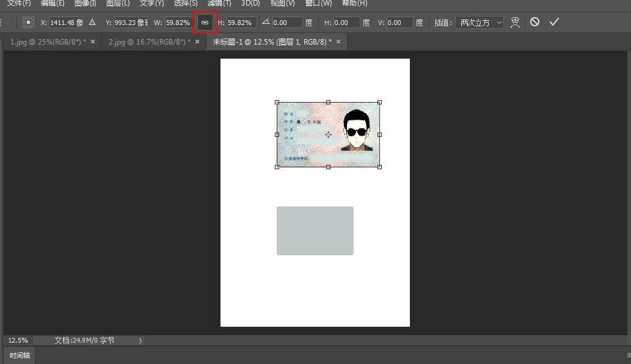Screen dimensions: 631x364
Task: Open the timeline panel menu icon
Action: pyautogui.click(x=629, y=355)
